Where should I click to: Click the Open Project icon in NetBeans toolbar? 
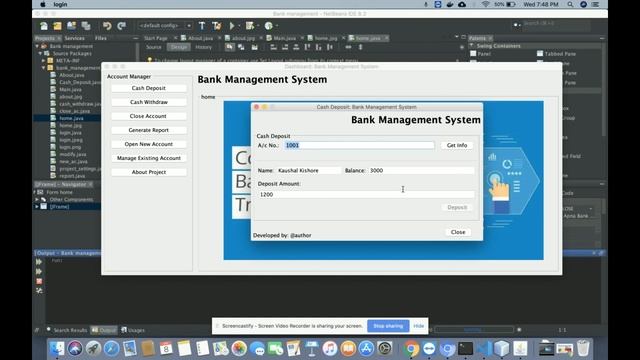71,26
